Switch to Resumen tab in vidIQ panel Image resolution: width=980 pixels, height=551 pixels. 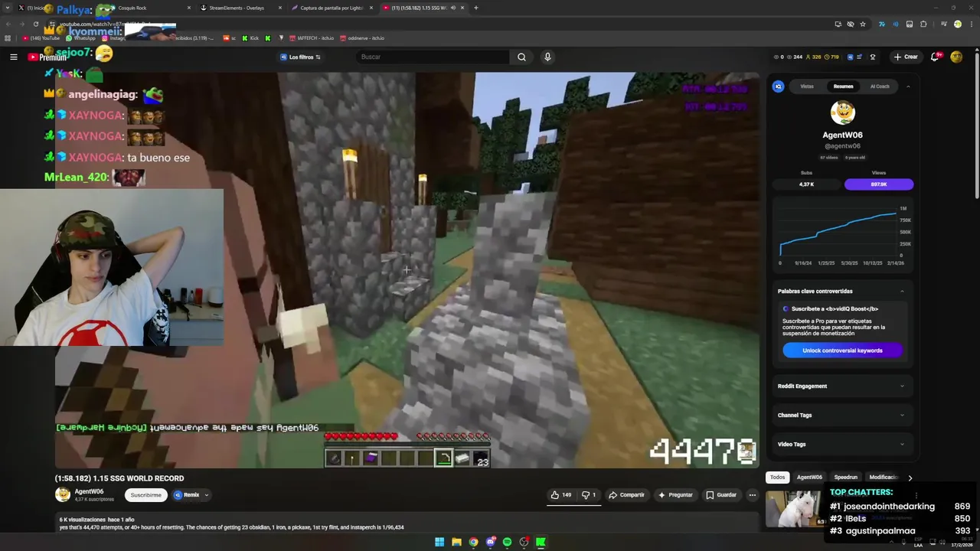point(843,86)
